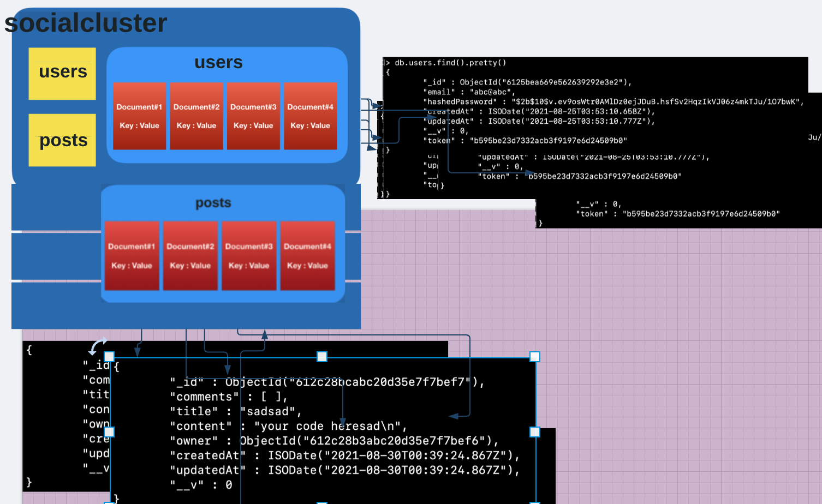Click the rotate handle of the selected image
This screenshot has height=504, width=822.
click(x=98, y=346)
